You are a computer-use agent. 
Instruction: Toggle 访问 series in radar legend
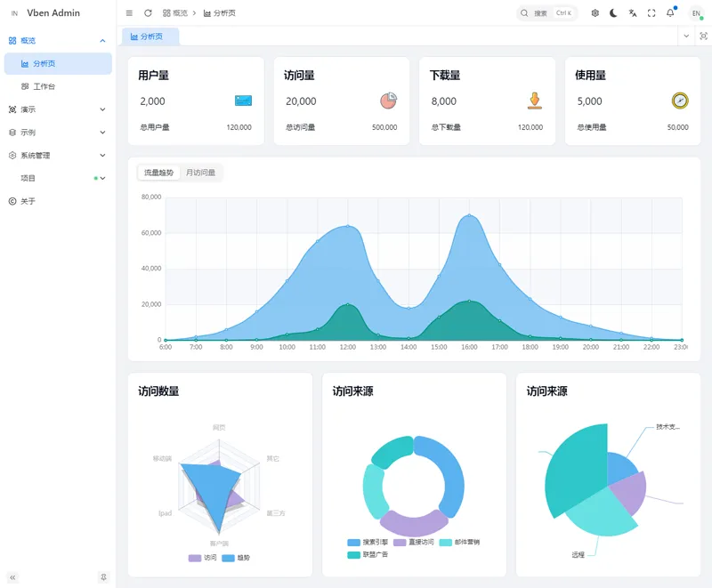203,558
